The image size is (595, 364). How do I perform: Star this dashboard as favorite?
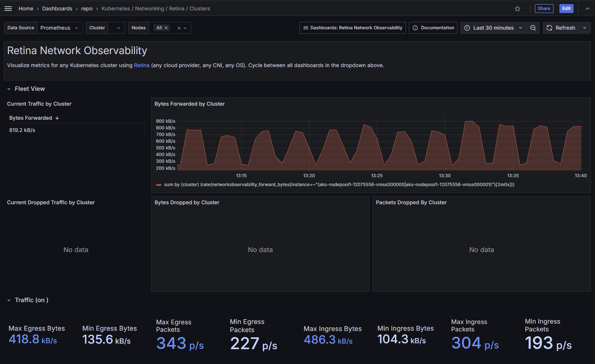518,9
